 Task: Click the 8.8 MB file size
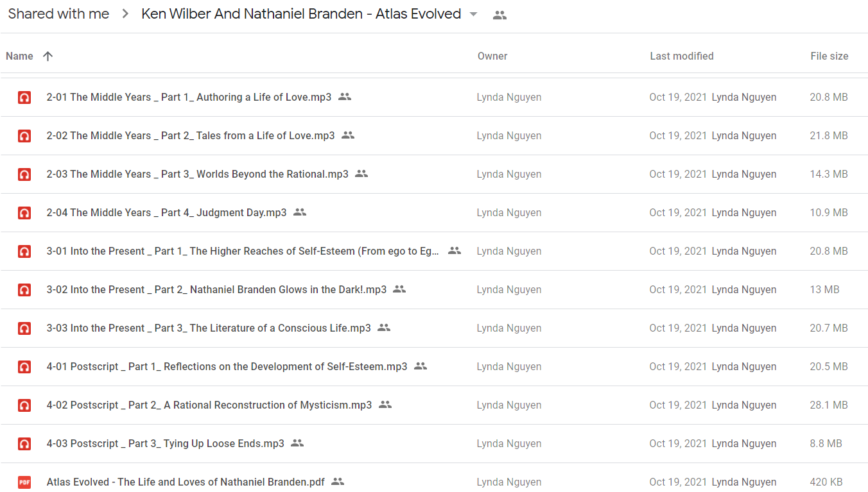tap(826, 444)
